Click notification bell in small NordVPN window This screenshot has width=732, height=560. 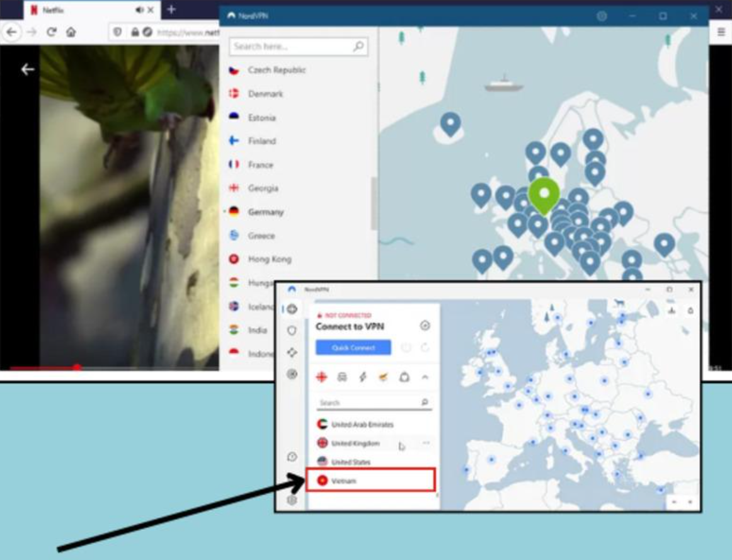690,311
